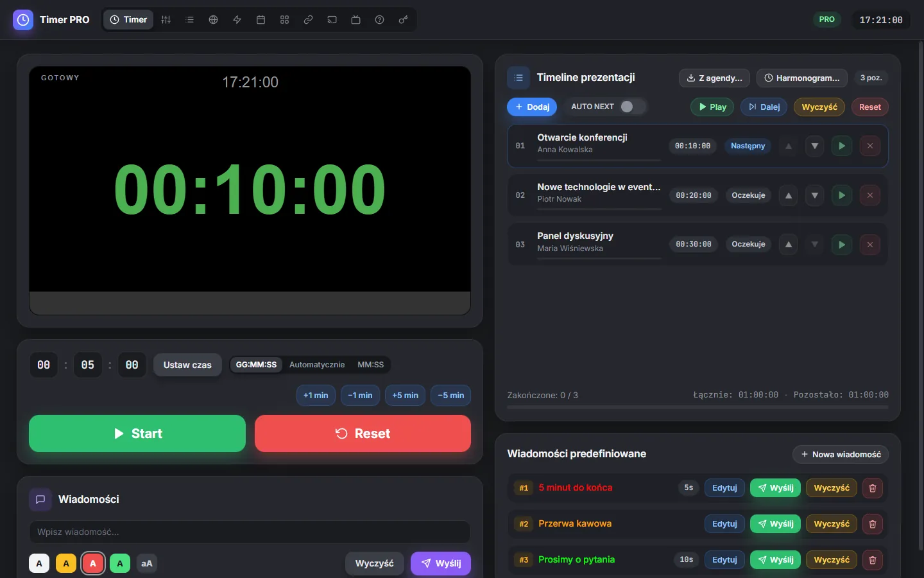Switch to the Timer tab
Screen dimensions: 924x578
pos(129,20)
